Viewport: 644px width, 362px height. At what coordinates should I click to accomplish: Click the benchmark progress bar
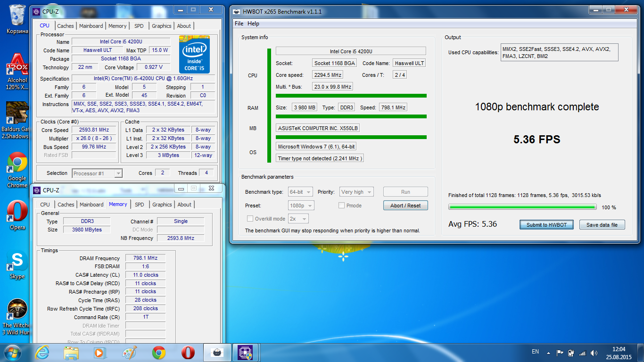[x=522, y=207]
